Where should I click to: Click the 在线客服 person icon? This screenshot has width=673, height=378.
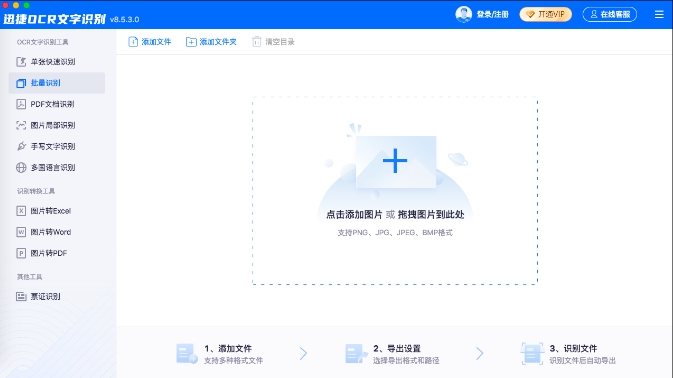tap(594, 14)
